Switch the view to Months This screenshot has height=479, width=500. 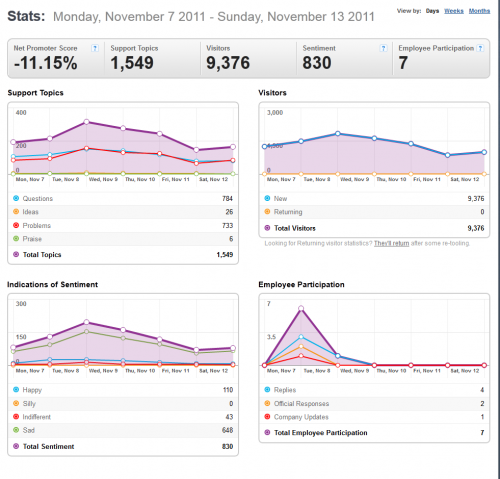(479, 11)
